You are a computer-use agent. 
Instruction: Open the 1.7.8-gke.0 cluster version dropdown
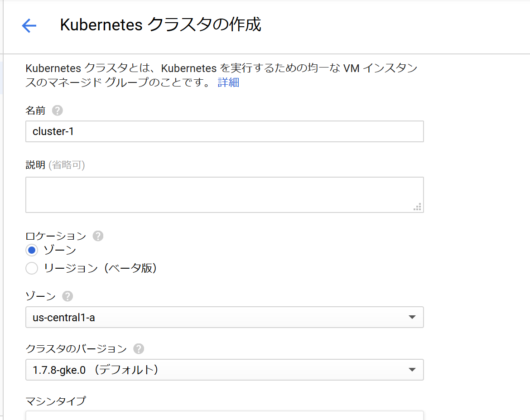(x=225, y=370)
